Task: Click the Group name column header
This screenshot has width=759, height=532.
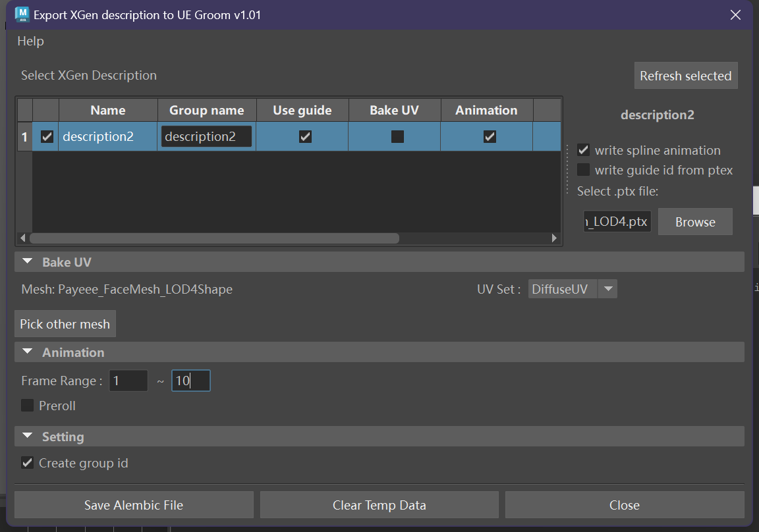Action: [x=207, y=110]
